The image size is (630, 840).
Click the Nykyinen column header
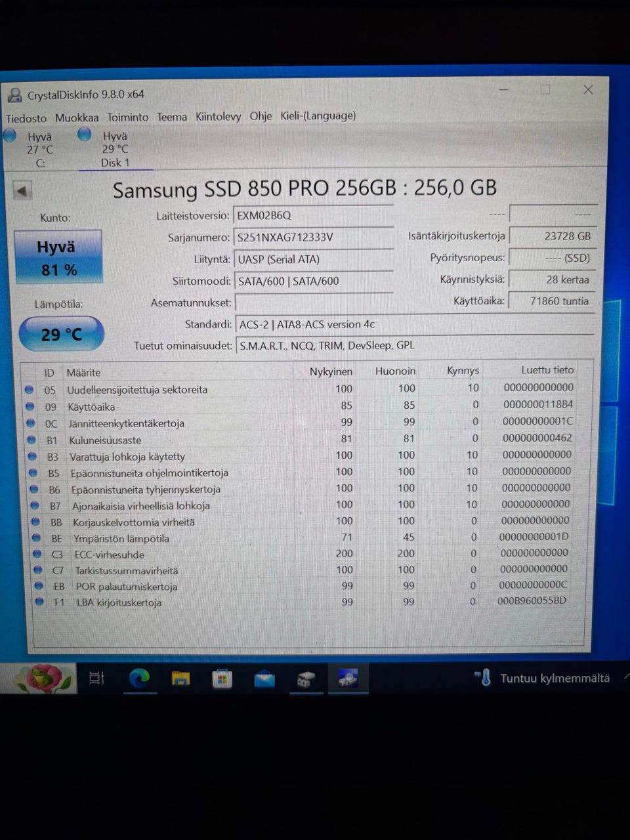pyautogui.click(x=331, y=371)
